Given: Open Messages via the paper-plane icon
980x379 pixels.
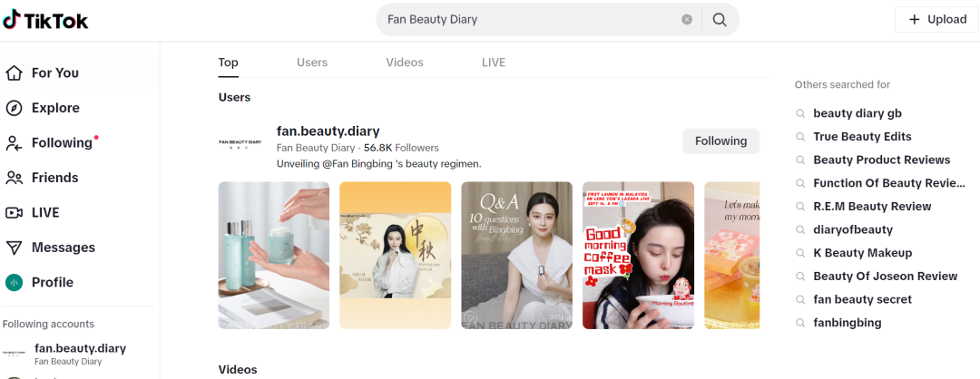Looking at the screenshot, I should pos(14,248).
